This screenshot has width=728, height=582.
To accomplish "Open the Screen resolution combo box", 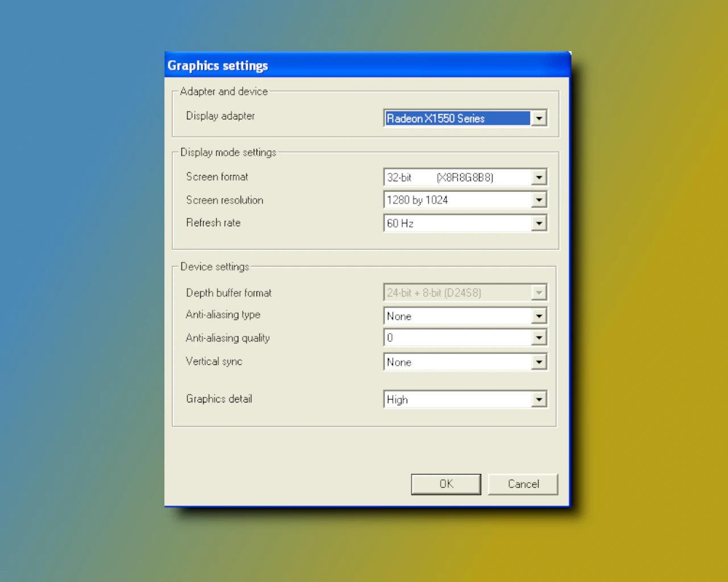I will click(465, 200).
